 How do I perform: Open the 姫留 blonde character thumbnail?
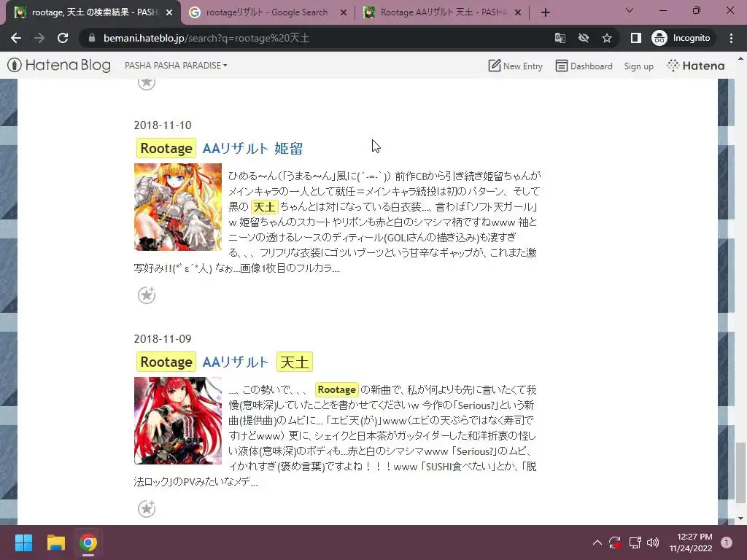pyautogui.click(x=178, y=207)
